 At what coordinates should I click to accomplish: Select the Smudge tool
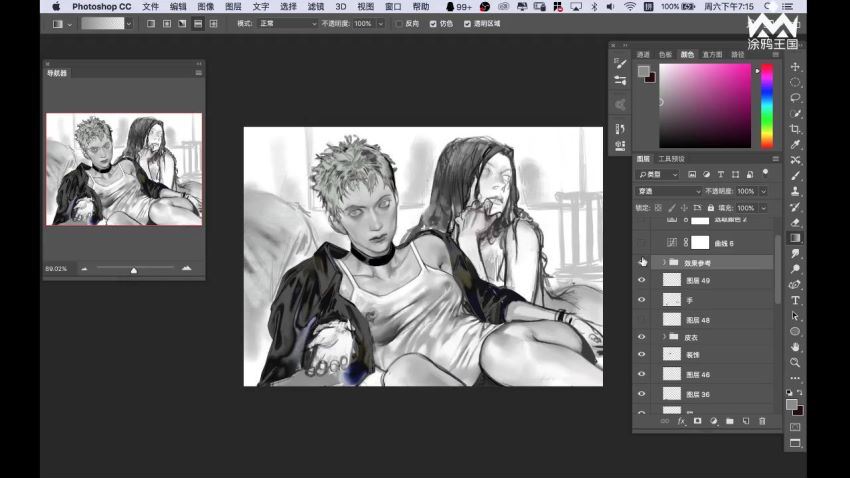pyautogui.click(x=795, y=254)
